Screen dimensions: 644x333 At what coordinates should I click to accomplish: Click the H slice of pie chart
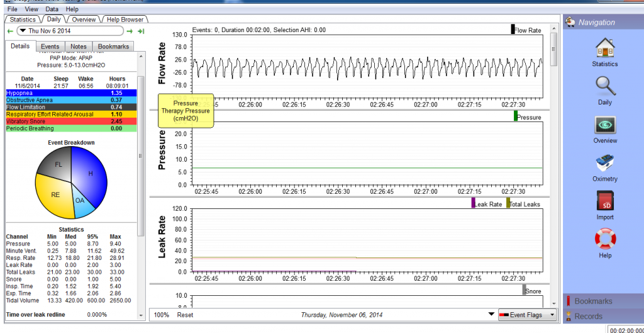tap(91, 174)
